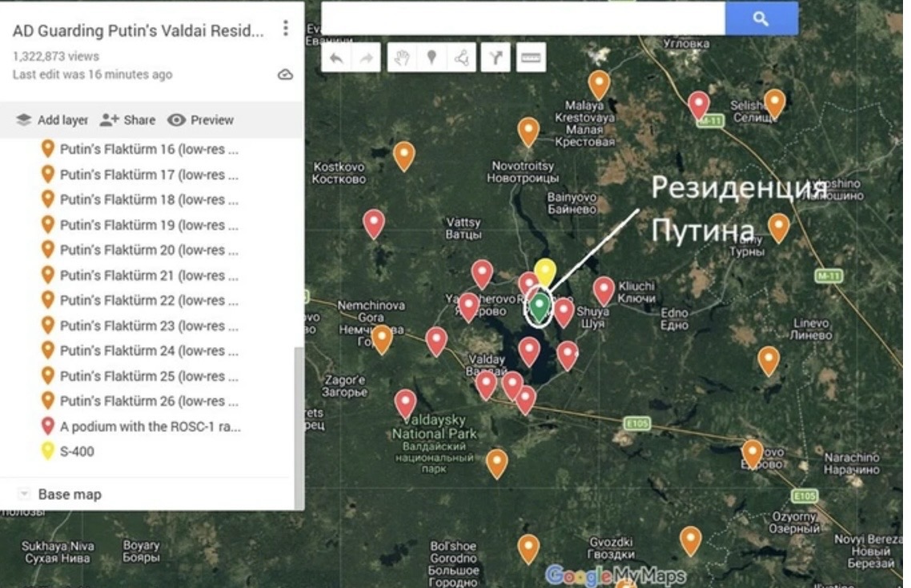Open the Share map dialog
911x588 pixels.
click(128, 120)
